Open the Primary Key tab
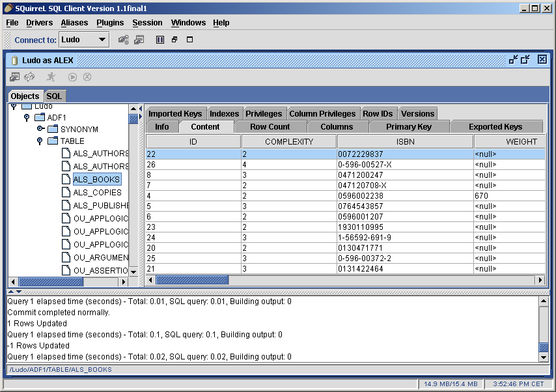This screenshot has height=392, width=556. [x=408, y=127]
